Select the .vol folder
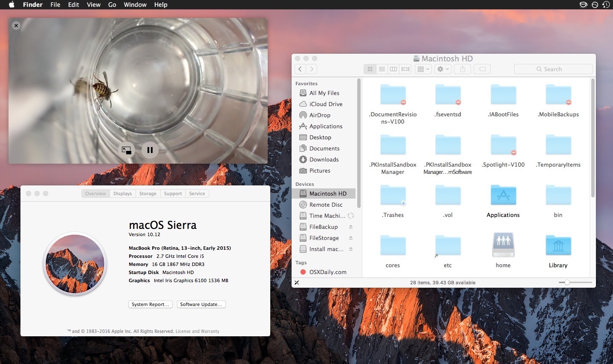 pyautogui.click(x=448, y=195)
